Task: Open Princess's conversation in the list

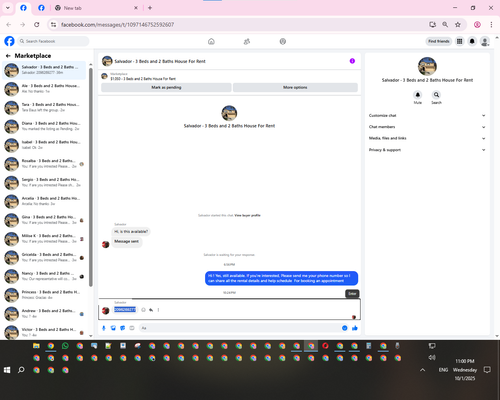Action: pos(44,295)
